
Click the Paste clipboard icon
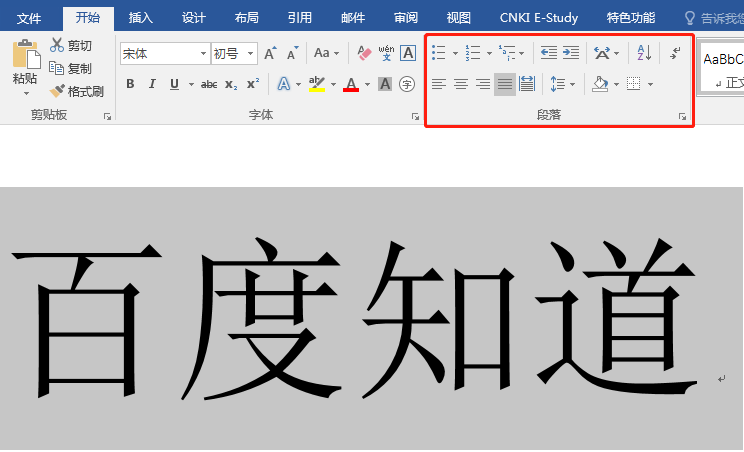point(26,54)
